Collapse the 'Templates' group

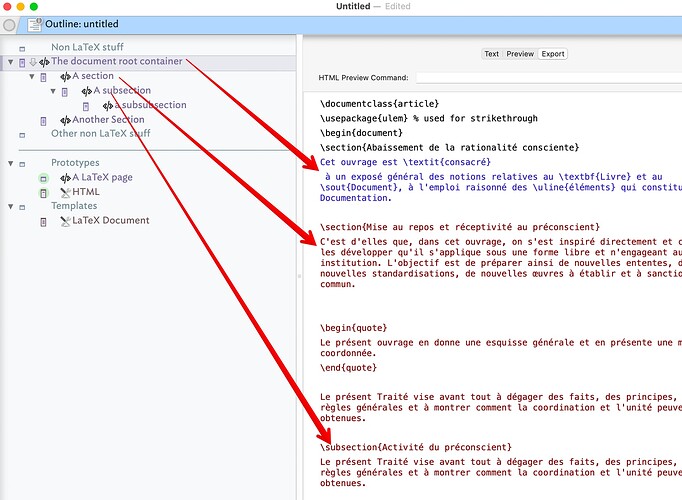pos(10,207)
